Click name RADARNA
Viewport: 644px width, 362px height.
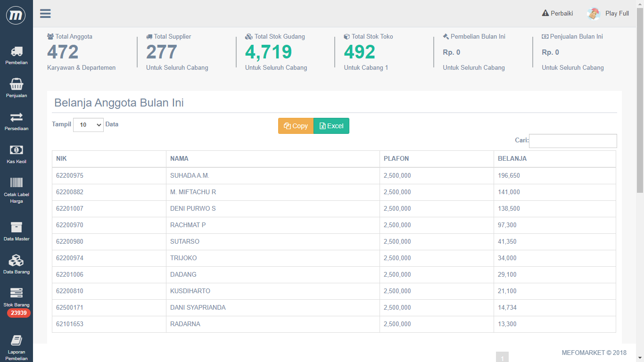pyautogui.click(x=185, y=324)
